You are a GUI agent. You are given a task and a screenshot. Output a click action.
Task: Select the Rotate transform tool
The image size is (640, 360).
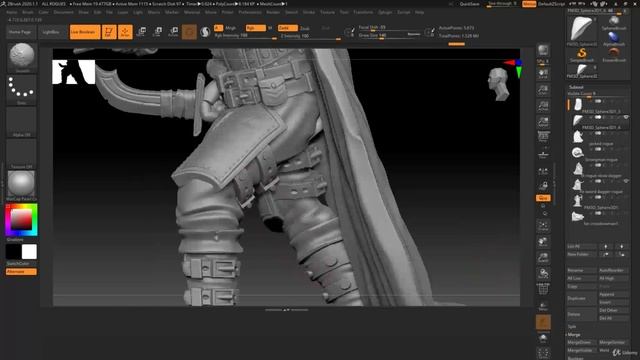pos(173,32)
